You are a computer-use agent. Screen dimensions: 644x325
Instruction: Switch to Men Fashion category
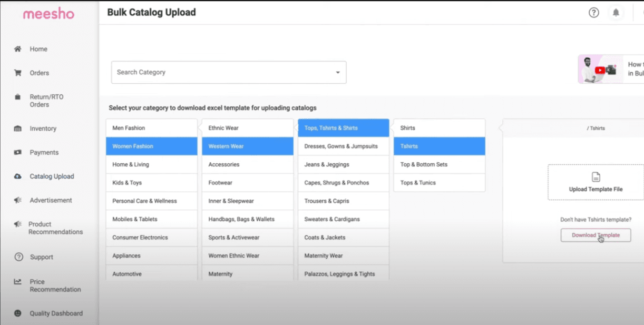click(x=151, y=127)
